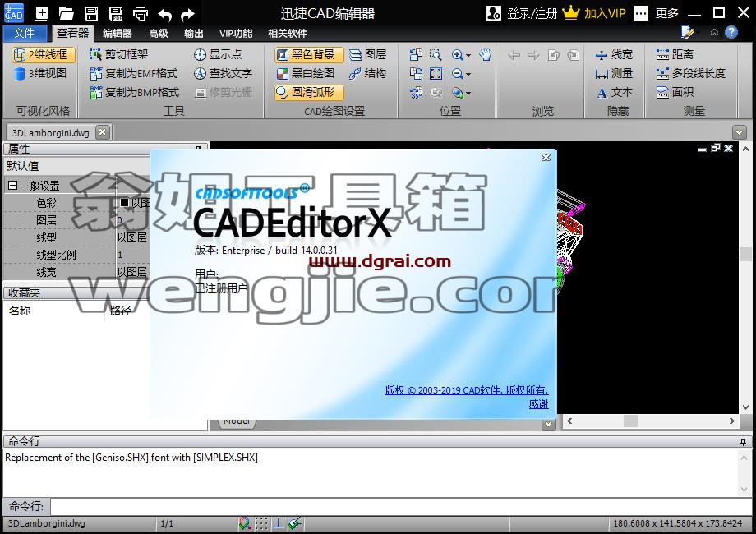Close the CADEditorX about dialog

[546, 158]
